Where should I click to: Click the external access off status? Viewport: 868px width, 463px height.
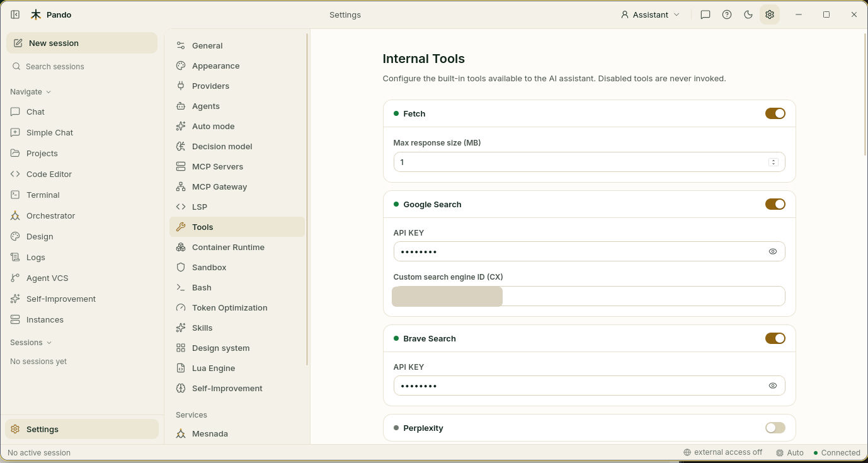[722, 452]
